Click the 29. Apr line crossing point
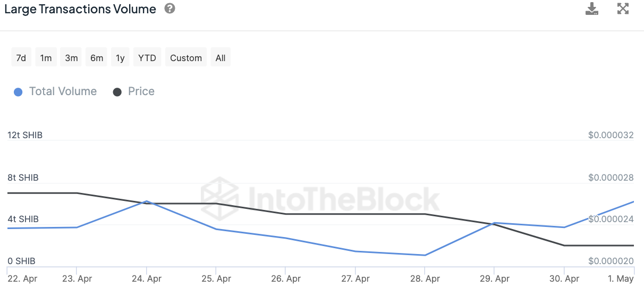The width and height of the screenshot is (644, 287). point(495,223)
